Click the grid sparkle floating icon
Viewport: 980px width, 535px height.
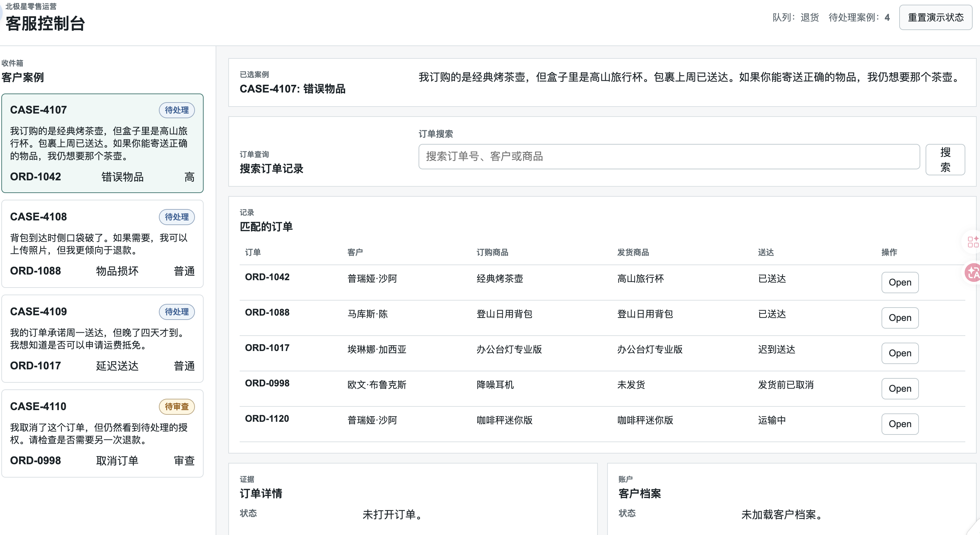click(973, 242)
